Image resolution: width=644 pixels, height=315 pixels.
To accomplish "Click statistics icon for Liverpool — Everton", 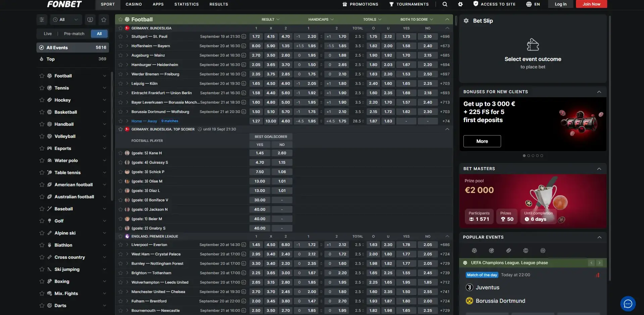I will [244, 245].
